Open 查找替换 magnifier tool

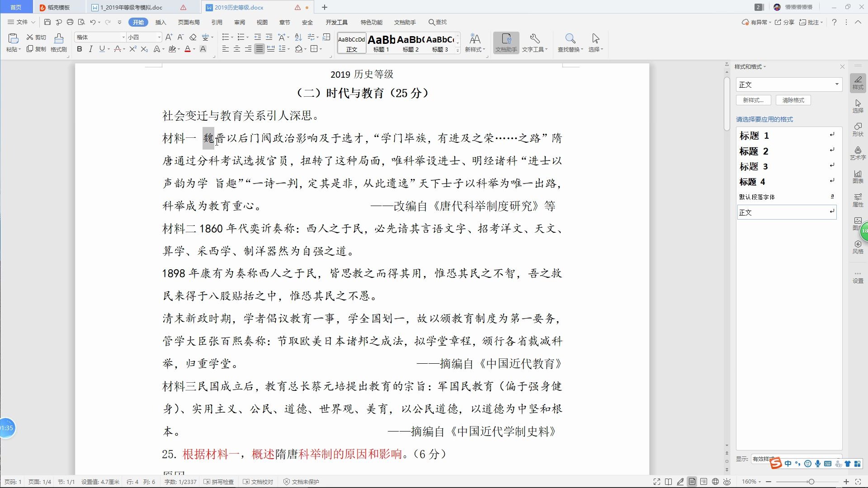[x=570, y=43]
